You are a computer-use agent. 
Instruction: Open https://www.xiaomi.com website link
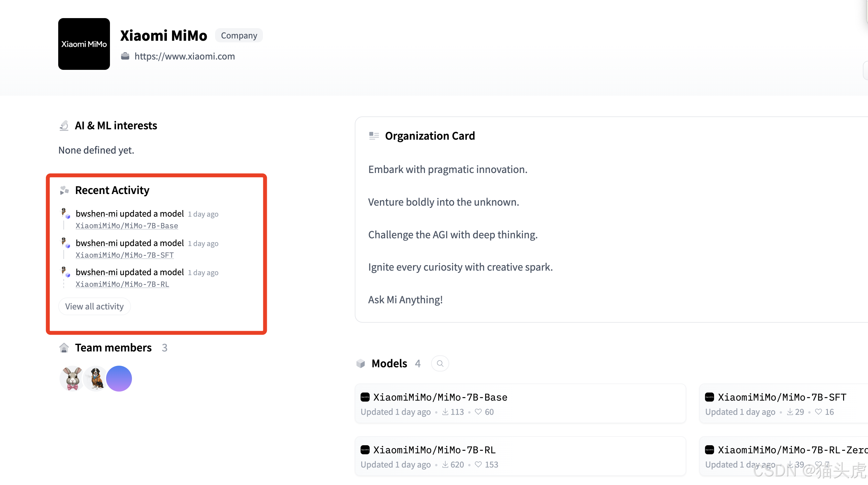point(184,56)
